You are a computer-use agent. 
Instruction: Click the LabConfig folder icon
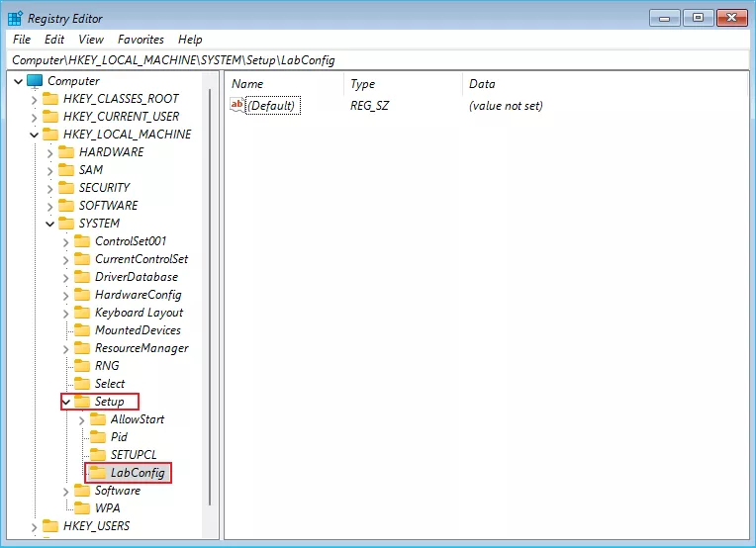[98, 473]
